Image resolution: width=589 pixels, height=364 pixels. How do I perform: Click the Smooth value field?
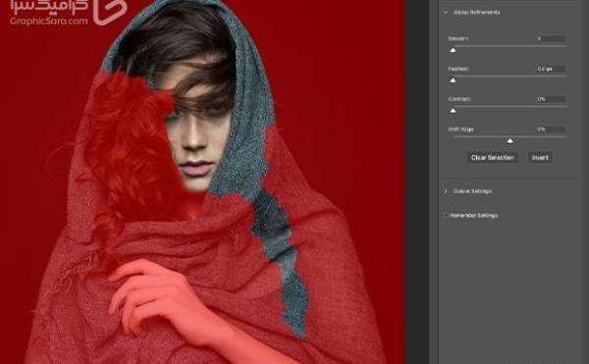click(551, 38)
